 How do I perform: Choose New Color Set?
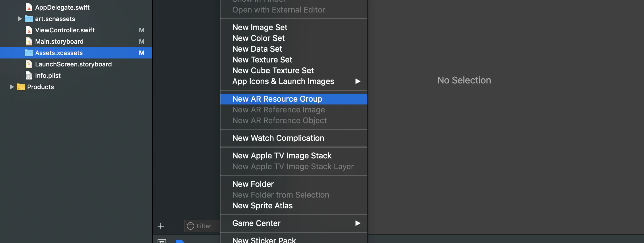(294, 38)
